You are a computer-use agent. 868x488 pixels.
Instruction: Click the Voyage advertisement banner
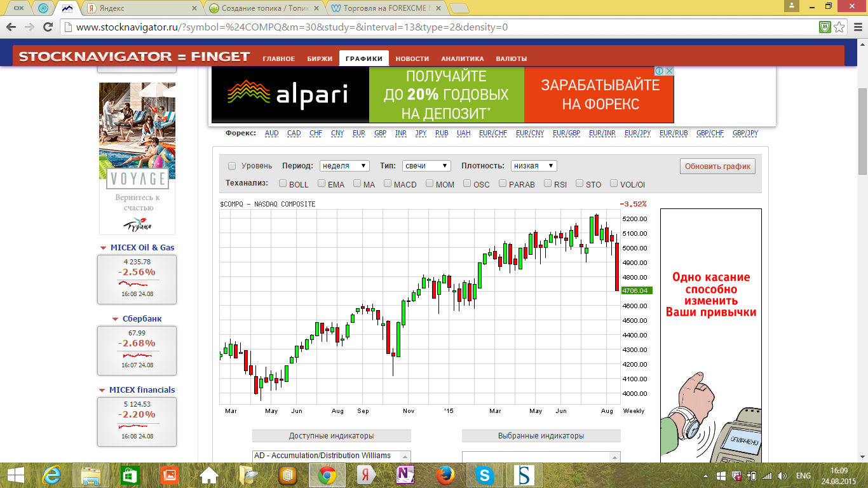tap(137, 158)
